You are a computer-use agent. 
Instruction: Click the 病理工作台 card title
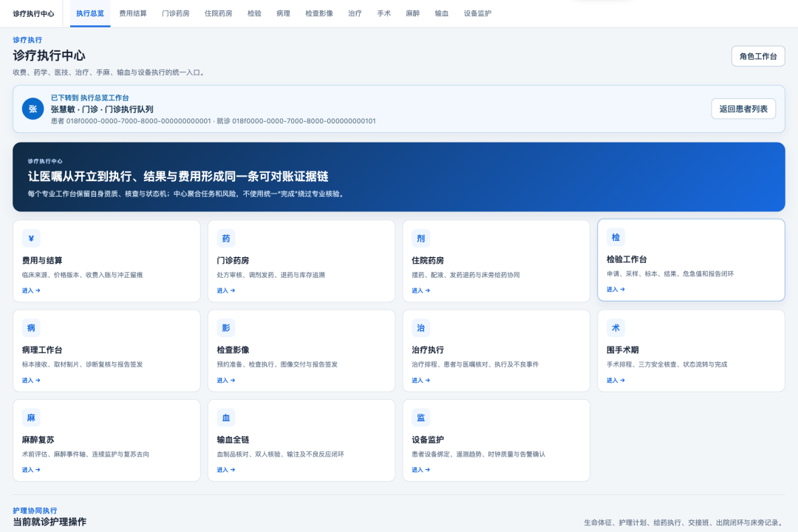[42, 350]
